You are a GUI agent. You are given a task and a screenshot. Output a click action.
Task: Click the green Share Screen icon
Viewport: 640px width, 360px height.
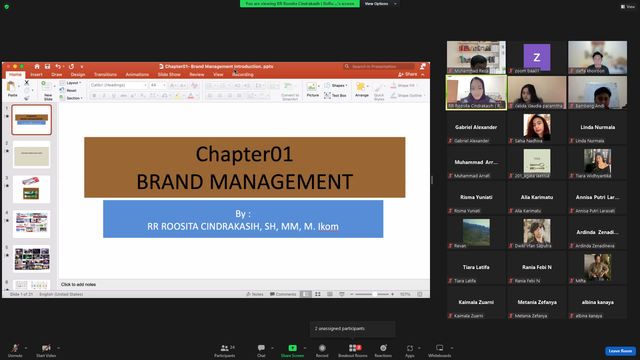[x=292, y=348]
